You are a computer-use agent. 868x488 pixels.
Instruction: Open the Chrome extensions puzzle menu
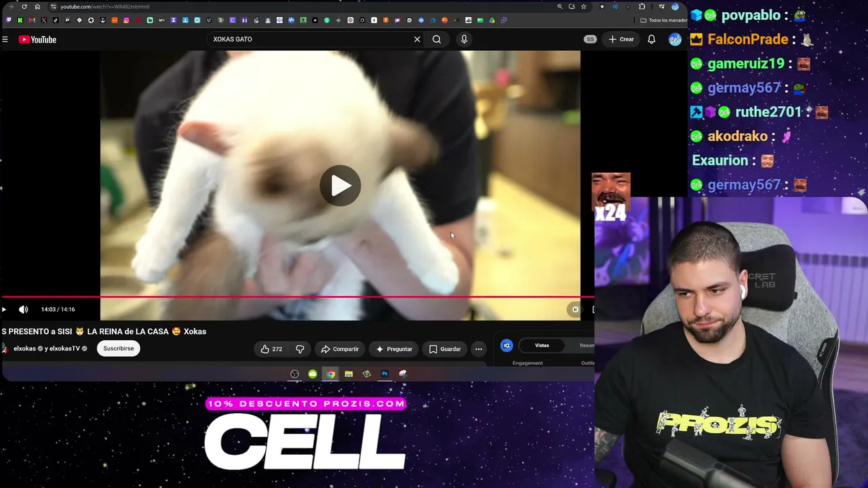tap(642, 7)
